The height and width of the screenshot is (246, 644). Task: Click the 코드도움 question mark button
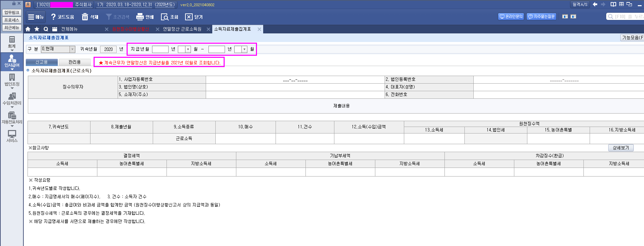62,17
